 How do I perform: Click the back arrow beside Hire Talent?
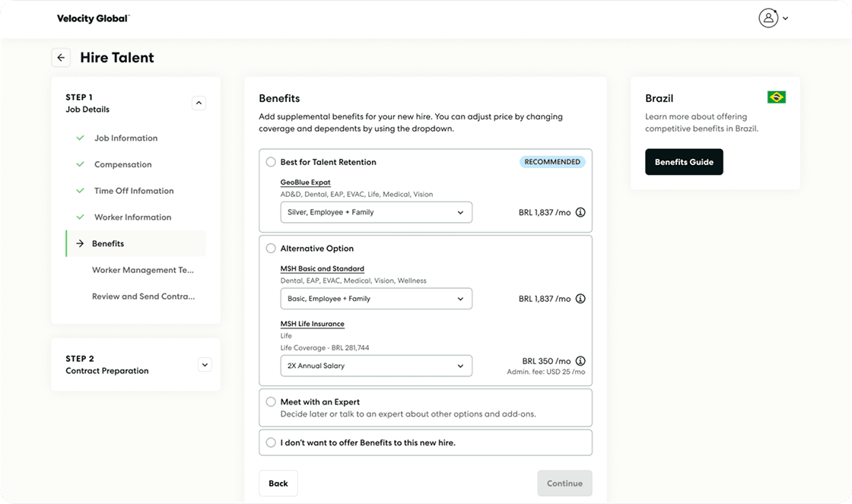tap(61, 58)
